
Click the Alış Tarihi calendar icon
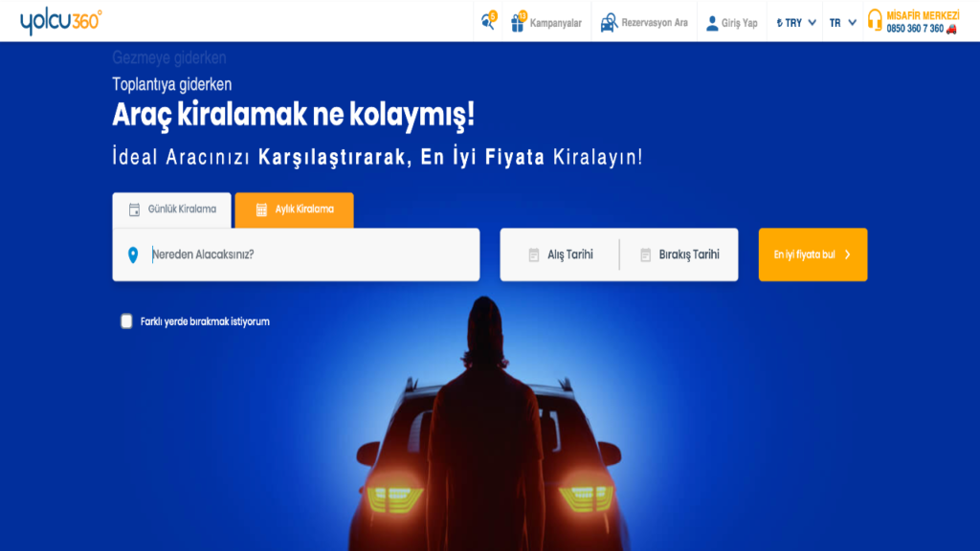pos(534,254)
